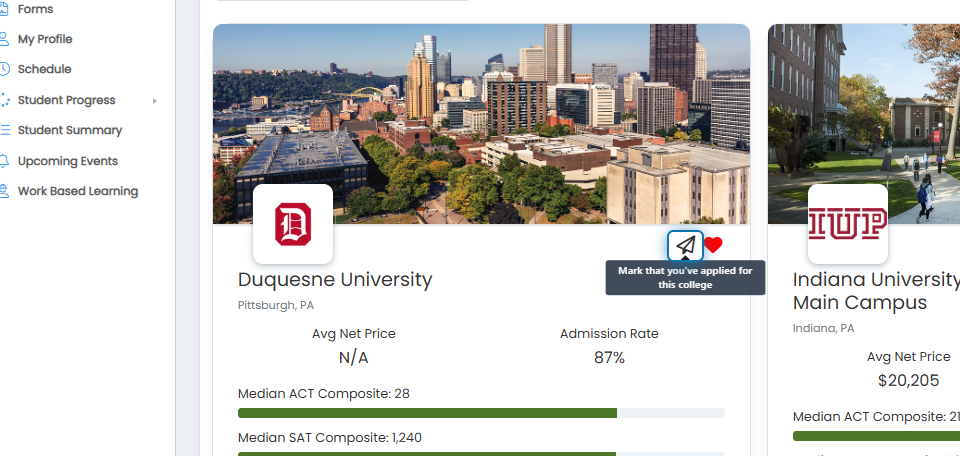Open the Work Based Learning page
Screen dimensions: 960x456
tap(78, 191)
